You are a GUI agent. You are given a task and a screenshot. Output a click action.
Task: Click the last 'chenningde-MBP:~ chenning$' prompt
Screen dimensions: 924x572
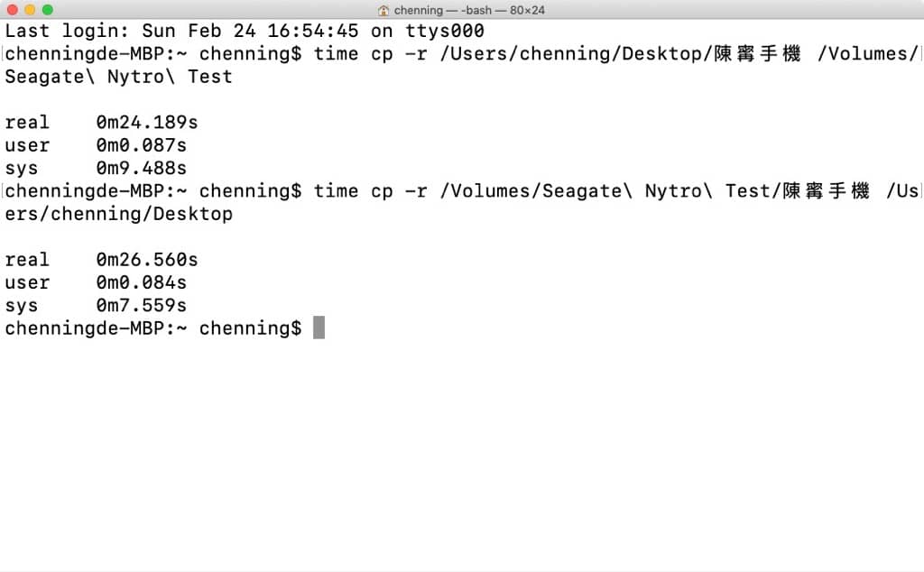[153, 328]
